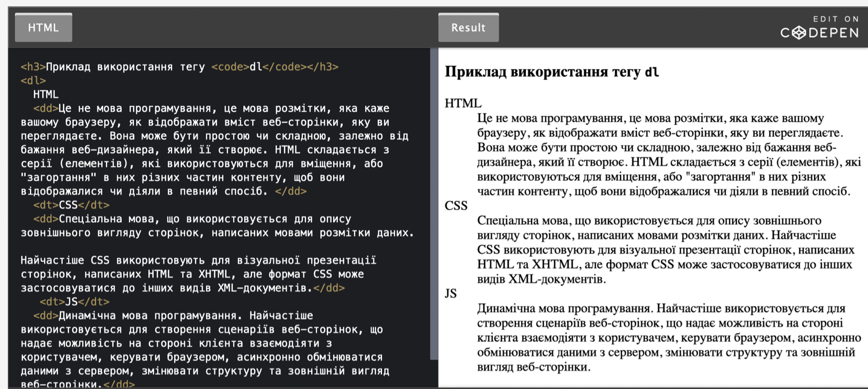This screenshot has height=389, width=868.
Task: Click the code element dl in h3 line
Action: [256, 67]
